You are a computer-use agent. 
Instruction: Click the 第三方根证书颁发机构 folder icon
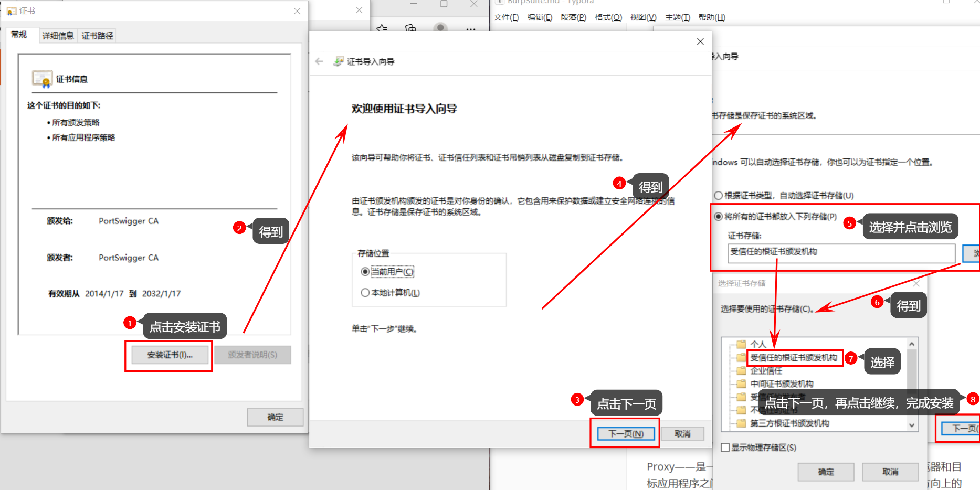coord(741,423)
